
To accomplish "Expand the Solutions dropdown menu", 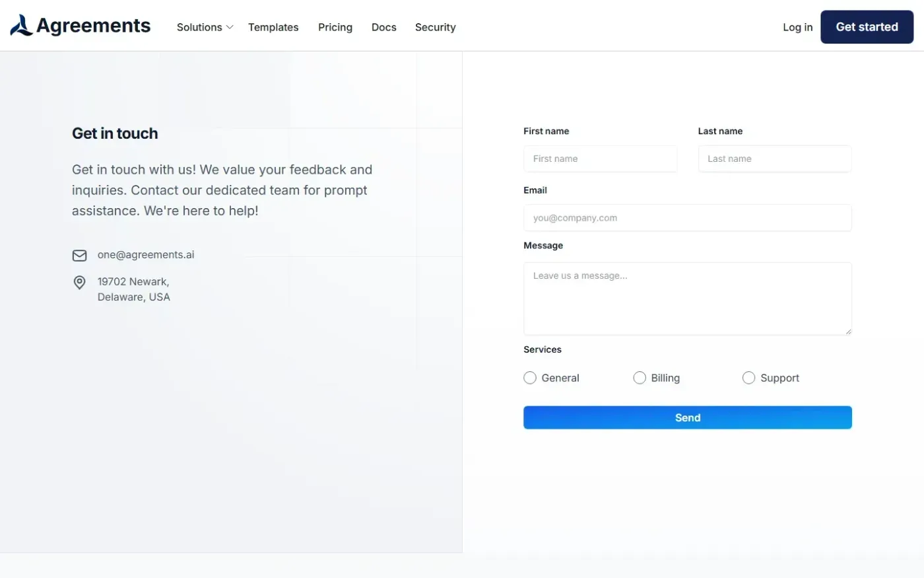I will [x=205, y=27].
